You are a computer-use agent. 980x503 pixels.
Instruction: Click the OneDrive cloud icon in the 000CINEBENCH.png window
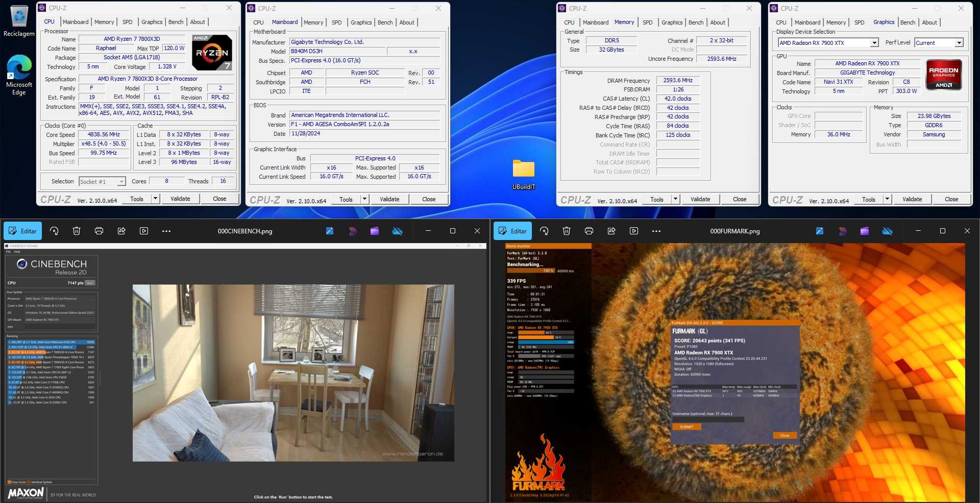397,231
